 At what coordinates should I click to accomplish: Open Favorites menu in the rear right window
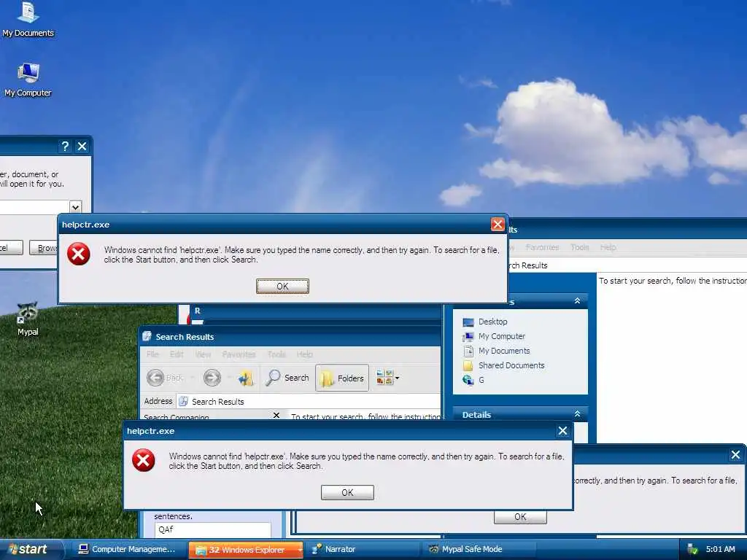pyautogui.click(x=542, y=247)
